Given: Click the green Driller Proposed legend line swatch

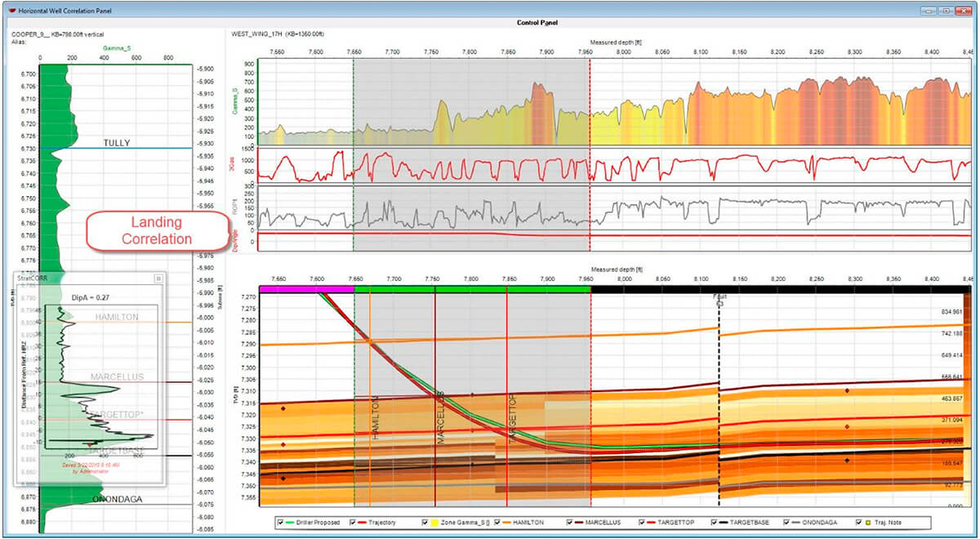Looking at the screenshot, I should [290, 523].
